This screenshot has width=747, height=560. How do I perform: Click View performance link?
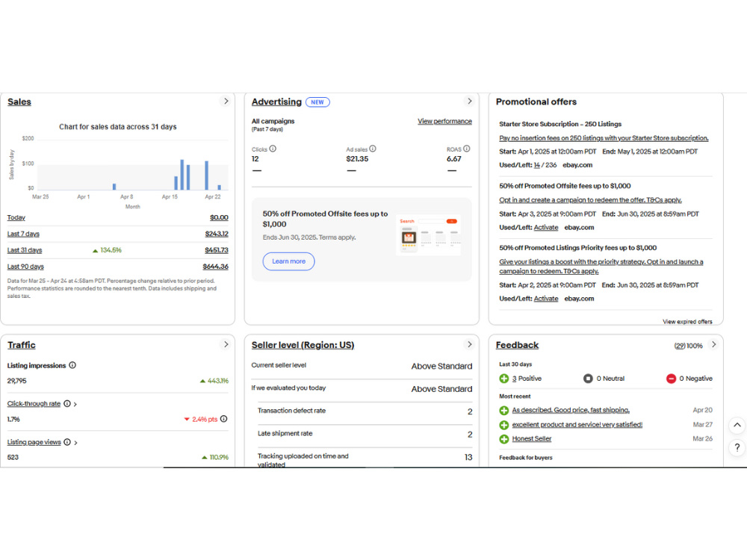(x=445, y=122)
